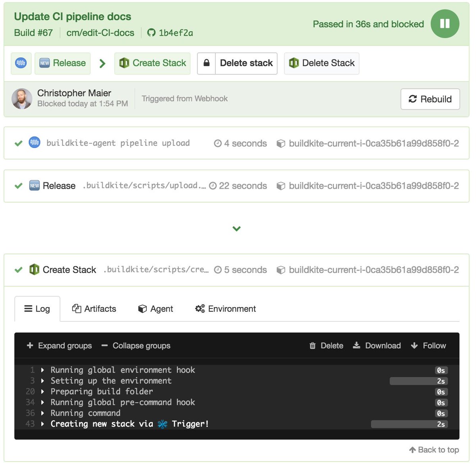Delete the job log
Viewport: 476px width, 464px height.
coord(326,346)
